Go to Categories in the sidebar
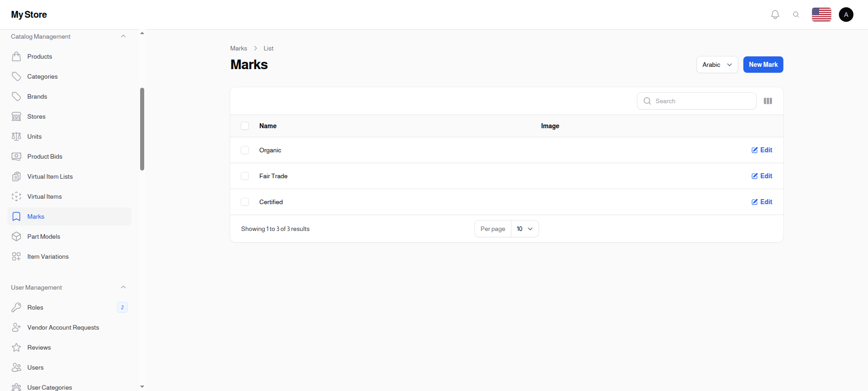868x391 pixels. pyautogui.click(x=42, y=76)
